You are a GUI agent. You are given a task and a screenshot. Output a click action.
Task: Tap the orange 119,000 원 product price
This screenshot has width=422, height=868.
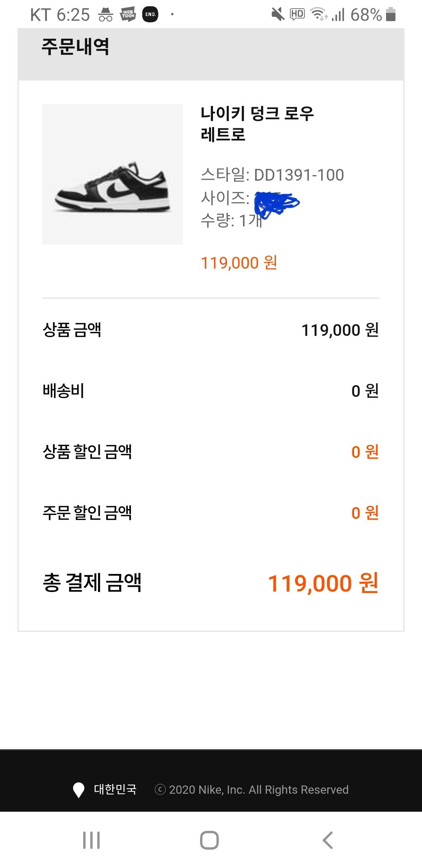(239, 263)
